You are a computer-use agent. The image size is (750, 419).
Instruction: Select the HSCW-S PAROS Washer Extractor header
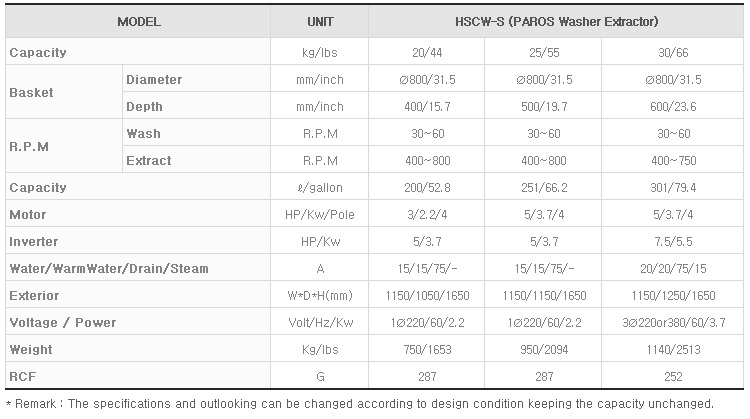pyautogui.click(x=556, y=22)
